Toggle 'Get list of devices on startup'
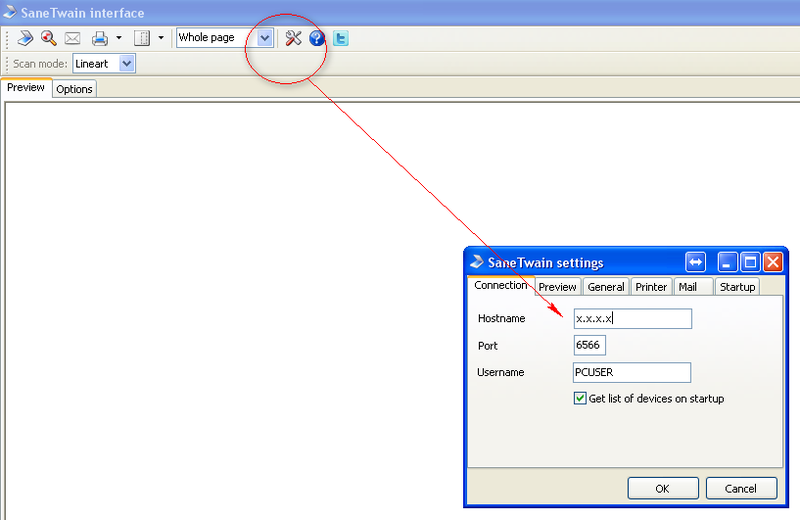Viewport: 800px width, 520px height. pos(580,398)
